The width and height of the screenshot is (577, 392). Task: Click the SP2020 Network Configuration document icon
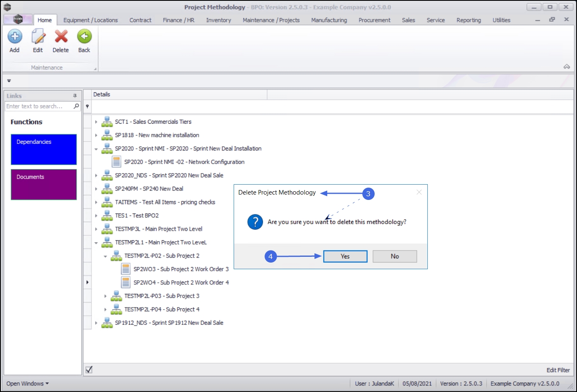tap(117, 162)
